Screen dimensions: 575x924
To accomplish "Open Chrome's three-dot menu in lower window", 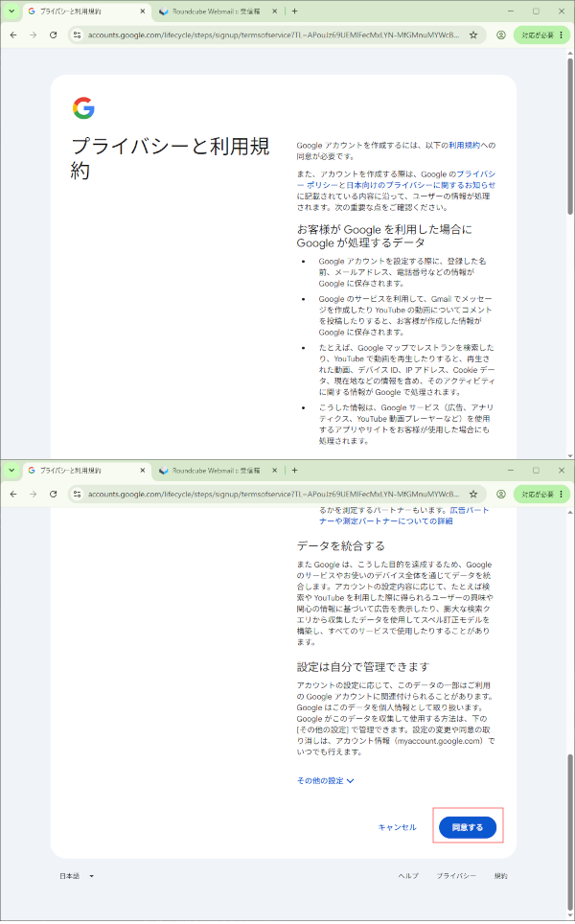I will (x=562, y=495).
